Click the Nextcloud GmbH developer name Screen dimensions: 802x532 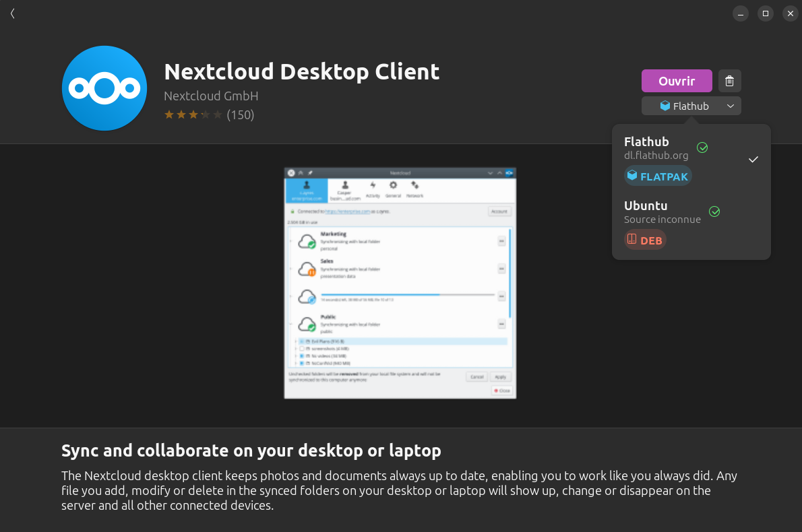(211, 96)
